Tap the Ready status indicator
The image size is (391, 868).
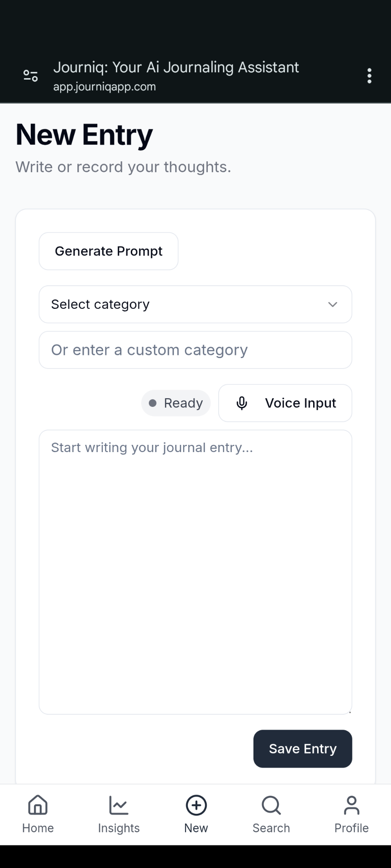click(x=176, y=403)
